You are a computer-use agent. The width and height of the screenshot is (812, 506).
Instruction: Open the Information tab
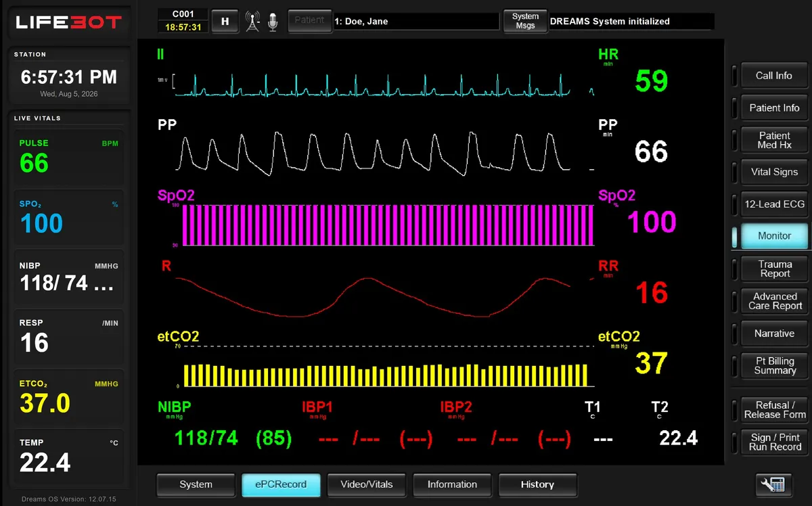452,484
